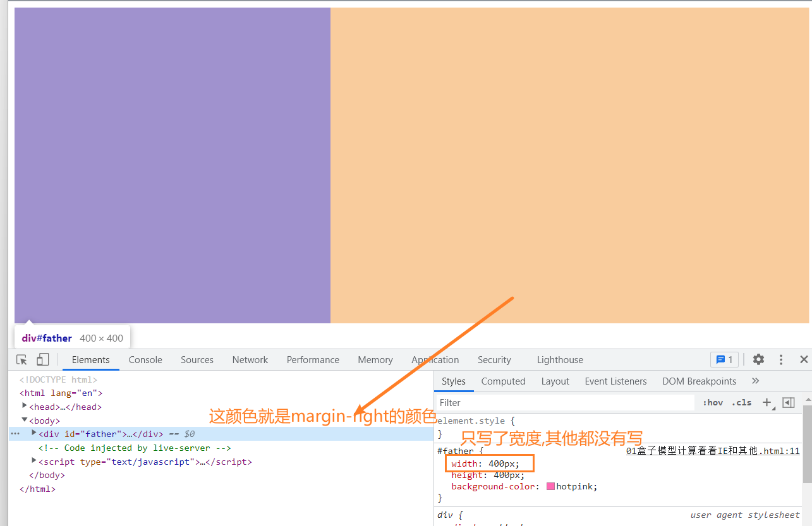Viewport: 812px width, 526px height.
Task: Toggle the device toolbar icon
Action: [x=42, y=360]
